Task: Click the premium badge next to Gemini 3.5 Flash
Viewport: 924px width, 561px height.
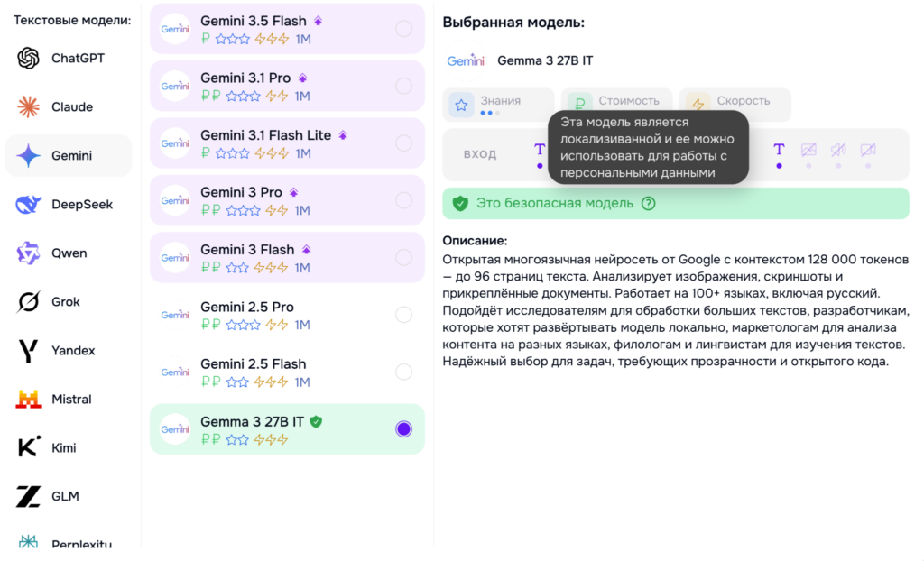Action: point(319,22)
